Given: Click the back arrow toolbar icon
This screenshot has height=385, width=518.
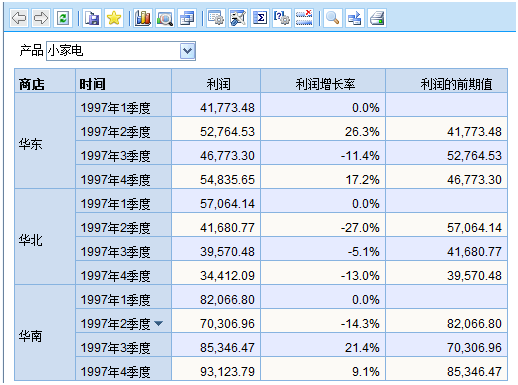Looking at the screenshot, I should 19,18.
